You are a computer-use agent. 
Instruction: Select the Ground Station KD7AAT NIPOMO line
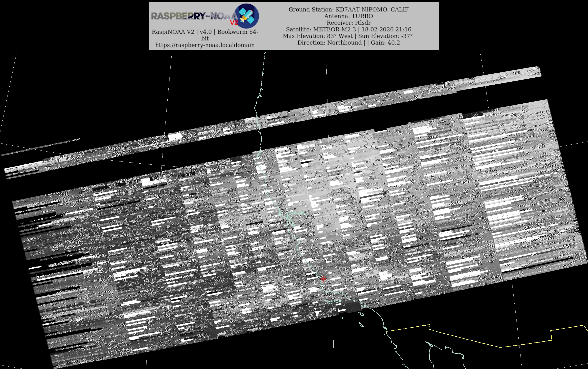tap(348, 10)
